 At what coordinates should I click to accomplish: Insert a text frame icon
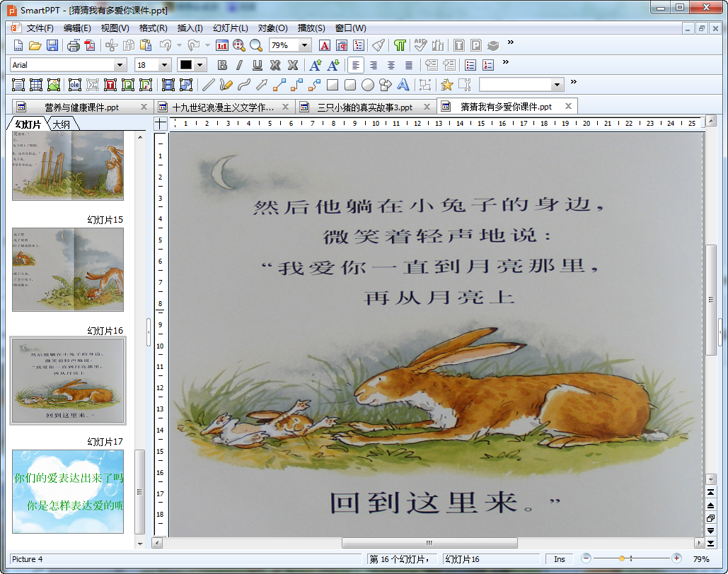tap(18, 84)
